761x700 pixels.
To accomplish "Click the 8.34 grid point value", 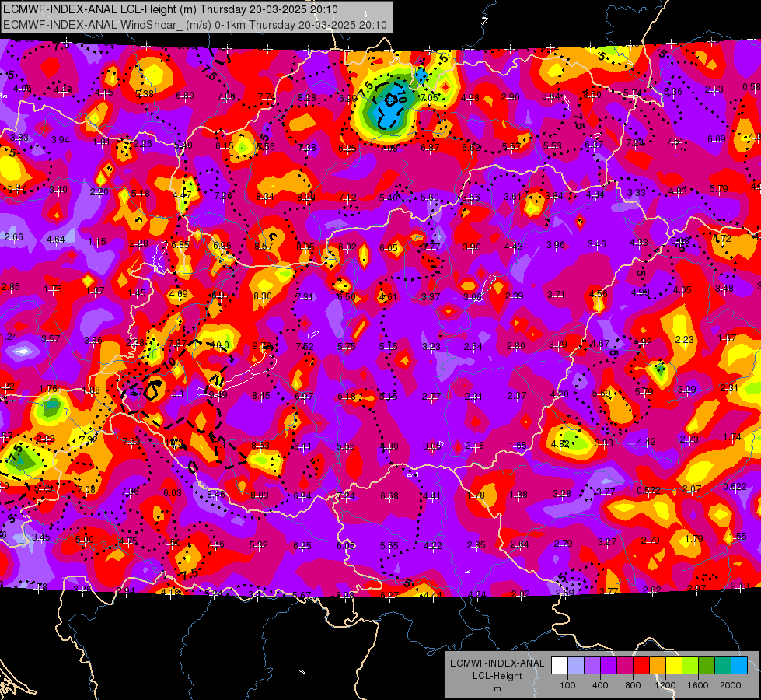I will 265,197.
